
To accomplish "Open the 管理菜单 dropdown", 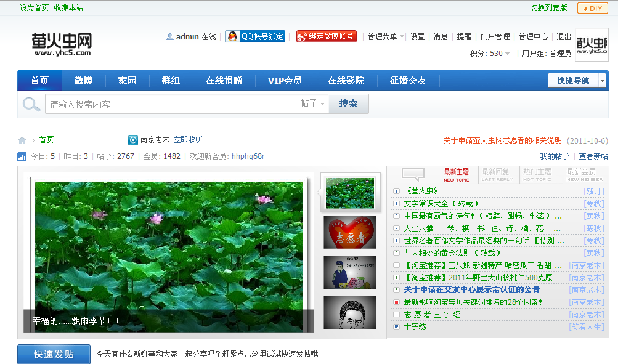I will [x=386, y=36].
